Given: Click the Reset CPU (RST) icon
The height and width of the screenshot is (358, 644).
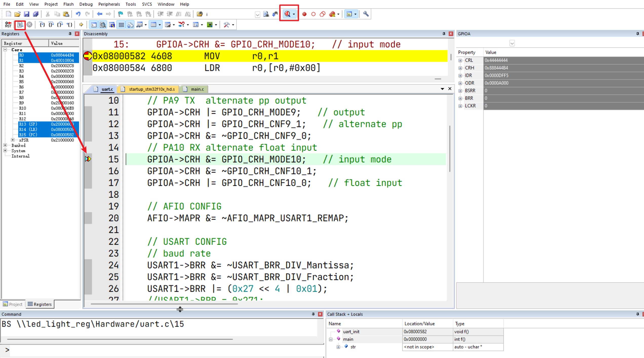Looking at the screenshot, I should tap(8, 25).
